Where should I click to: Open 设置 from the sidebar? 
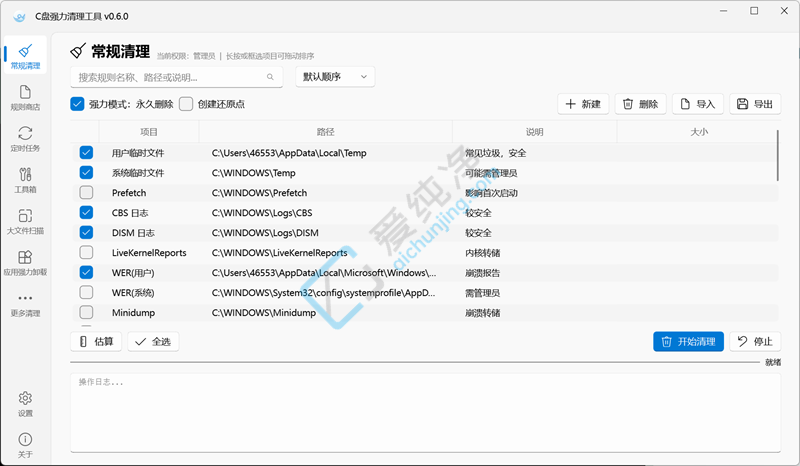(x=25, y=404)
